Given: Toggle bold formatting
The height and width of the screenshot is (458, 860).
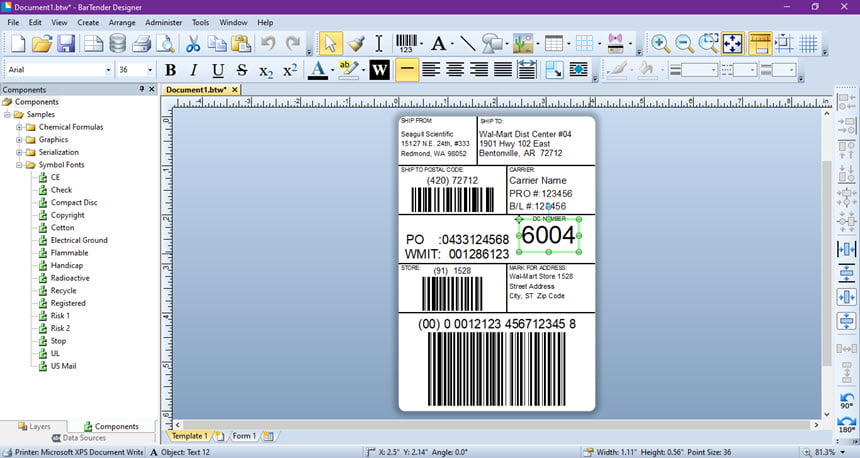Looking at the screenshot, I should [x=171, y=70].
